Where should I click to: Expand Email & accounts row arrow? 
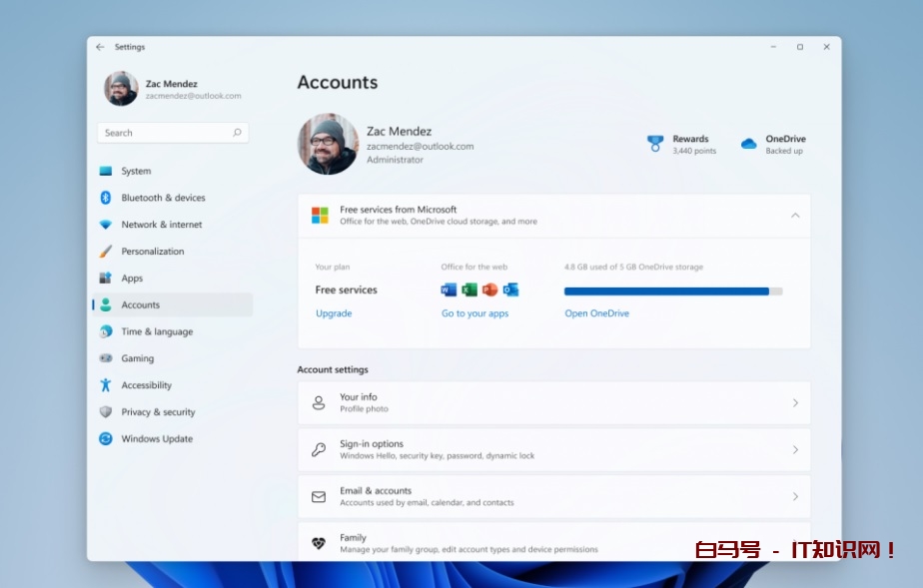pos(795,496)
